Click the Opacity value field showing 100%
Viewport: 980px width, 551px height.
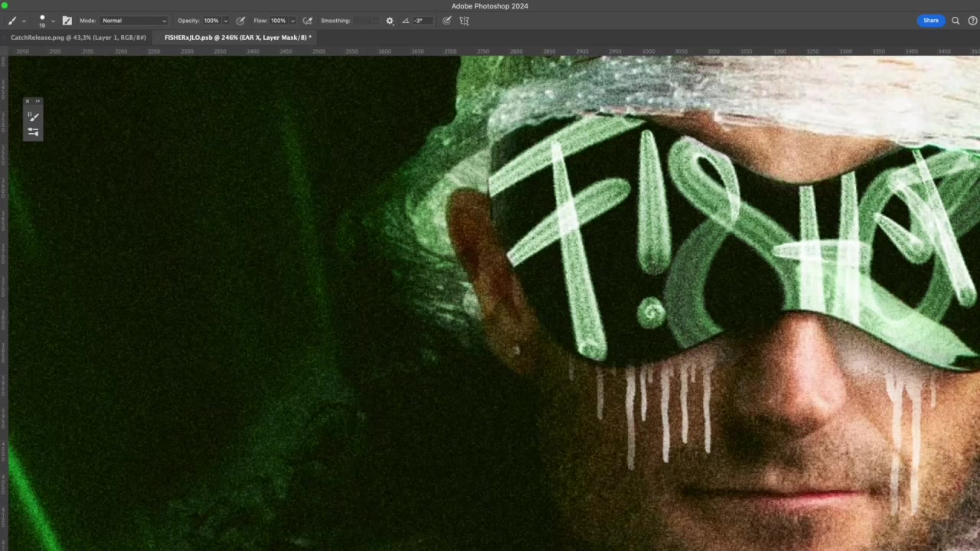pyautogui.click(x=211, y=21)
